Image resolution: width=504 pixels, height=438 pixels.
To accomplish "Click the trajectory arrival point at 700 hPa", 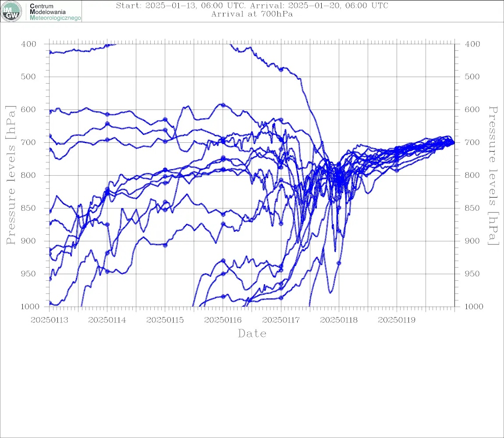I will click(454, 143).
